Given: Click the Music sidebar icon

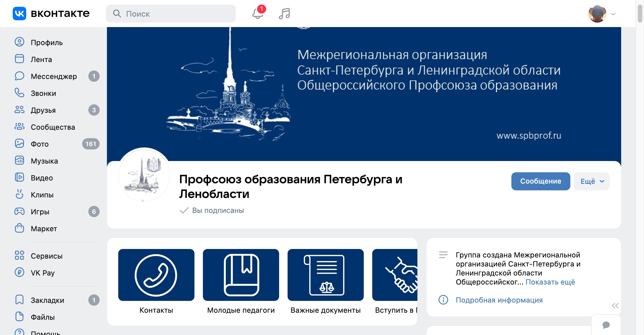Looking at the screenshot, I should 19,160.
